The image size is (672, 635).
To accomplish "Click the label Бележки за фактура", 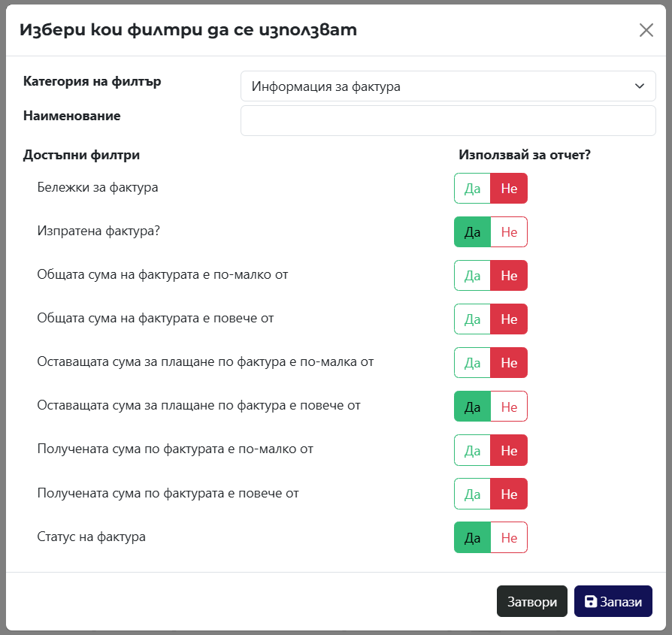I will pyautogui.click(x=97, y=187).
